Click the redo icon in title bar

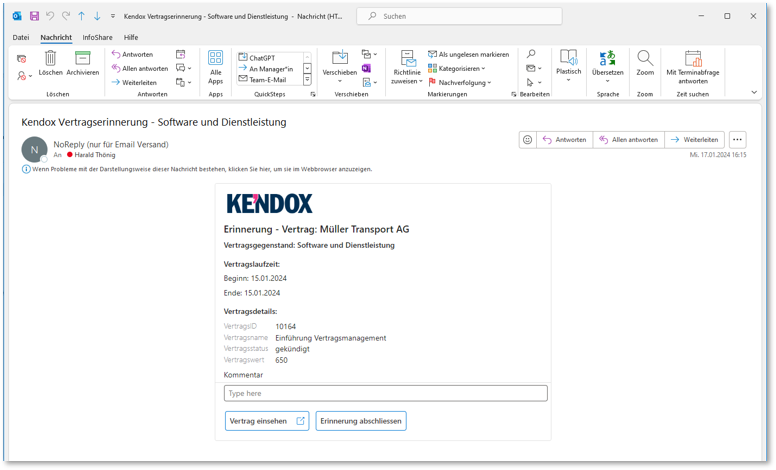(66, 16)
